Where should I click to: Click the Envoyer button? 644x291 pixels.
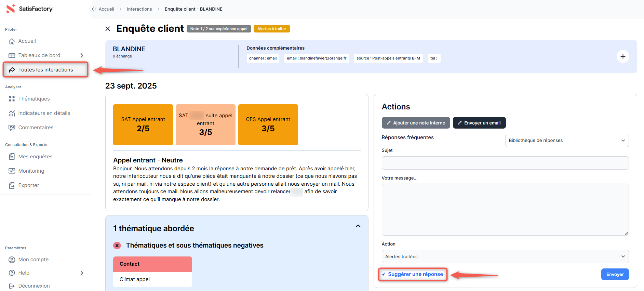pyautogui.click(x=615, y=274)
